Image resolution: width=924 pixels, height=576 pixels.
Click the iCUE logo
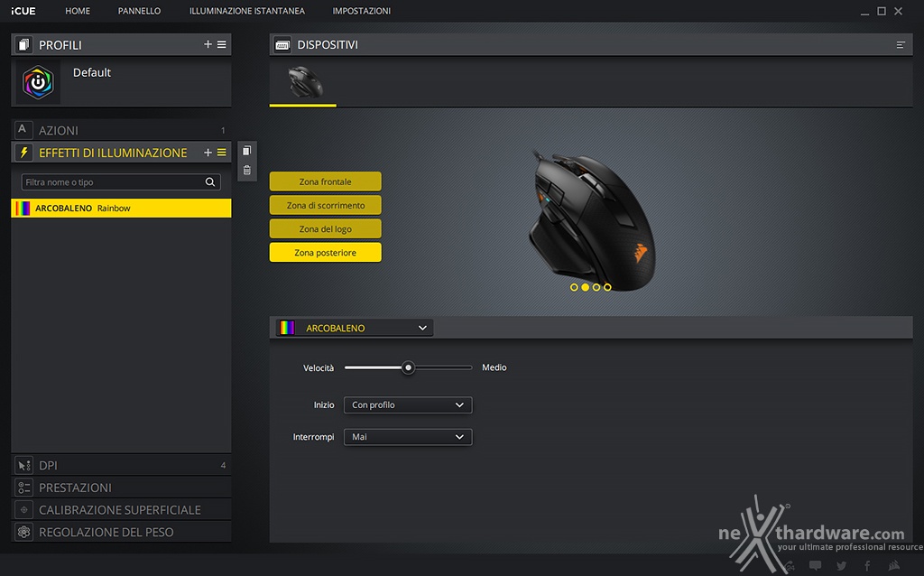point(23,11)
